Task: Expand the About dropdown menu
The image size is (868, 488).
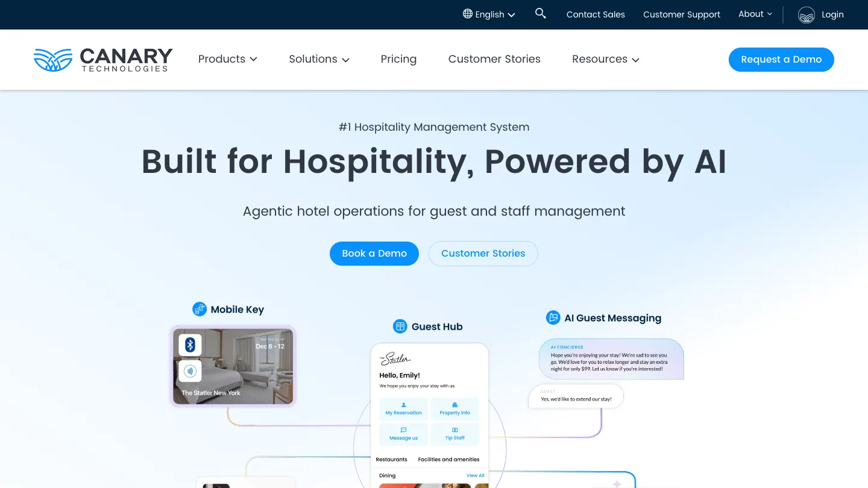Action: point(755,14)
